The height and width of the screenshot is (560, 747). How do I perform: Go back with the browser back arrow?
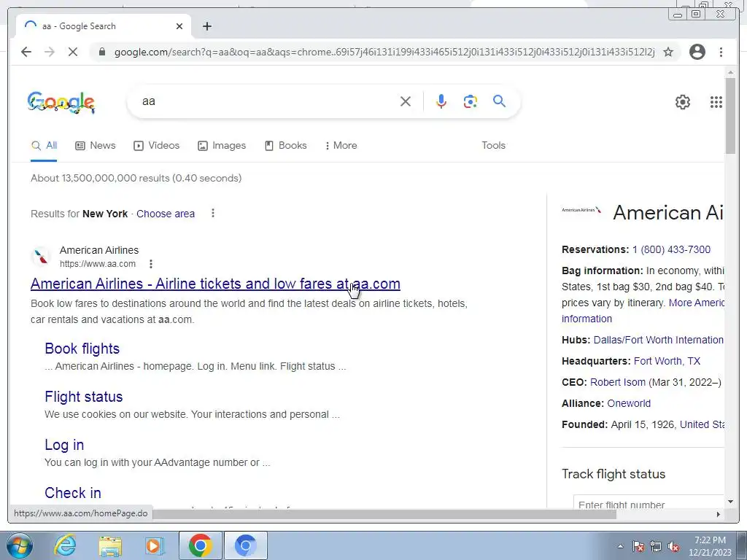pyautogui.click(x=26, y=52)
